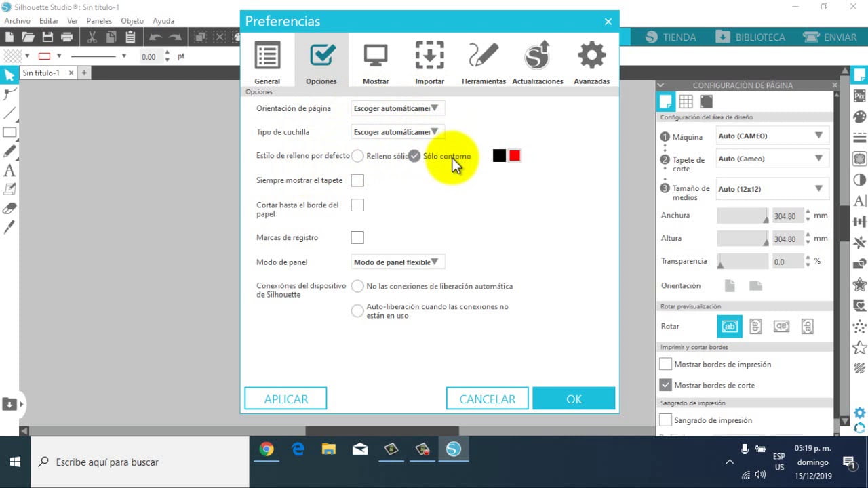Screen dimensions: 868x488
Task: Select the text tool letter A
Action: click(9, 171)
